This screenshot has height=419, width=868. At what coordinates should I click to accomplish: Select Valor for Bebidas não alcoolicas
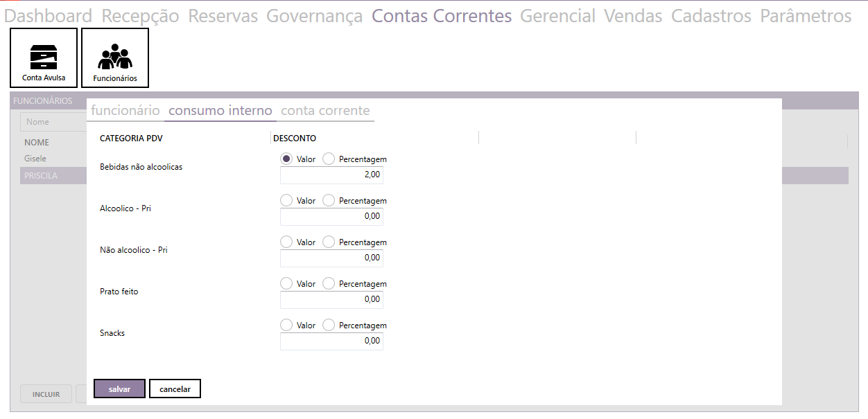click(286, 159)
